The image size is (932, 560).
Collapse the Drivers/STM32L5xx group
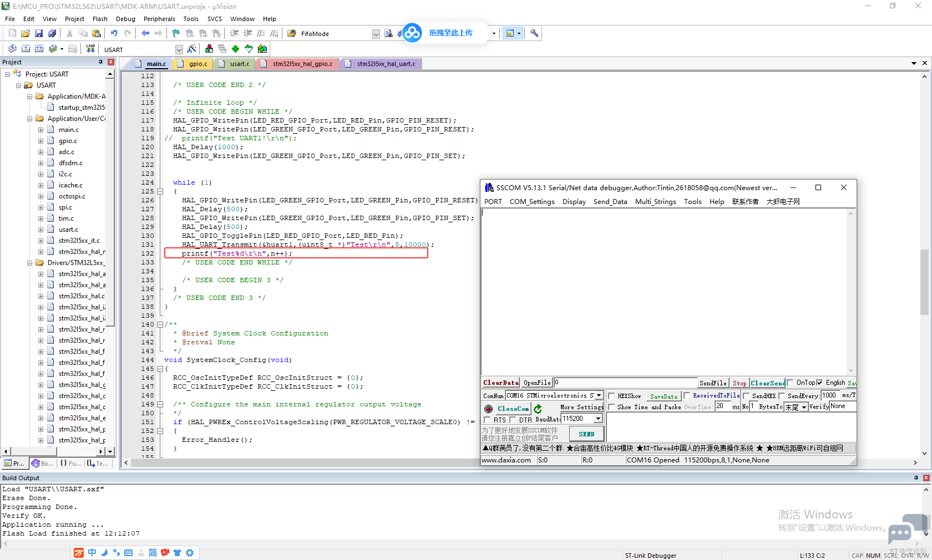point(29,263)
